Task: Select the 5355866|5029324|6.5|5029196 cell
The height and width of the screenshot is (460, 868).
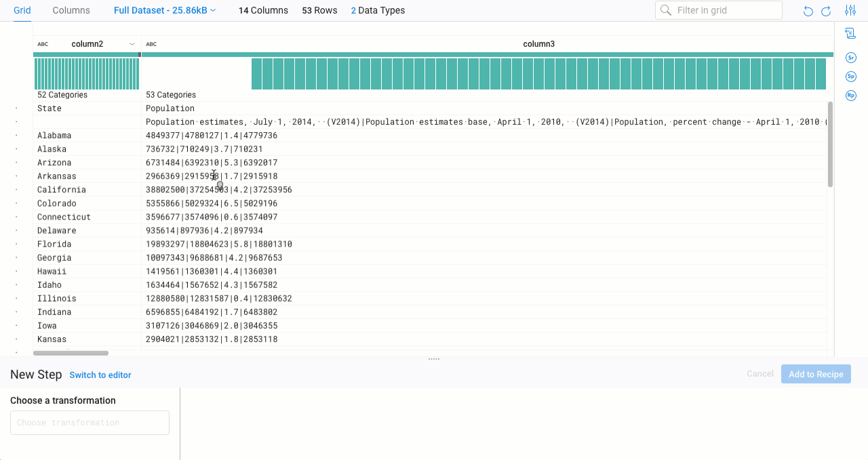Action: click(484, 203)
